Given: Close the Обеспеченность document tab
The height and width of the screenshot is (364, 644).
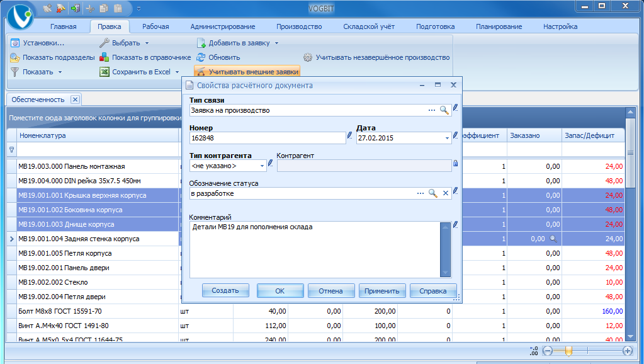Looking at the screenshot, I should (75, 100).
